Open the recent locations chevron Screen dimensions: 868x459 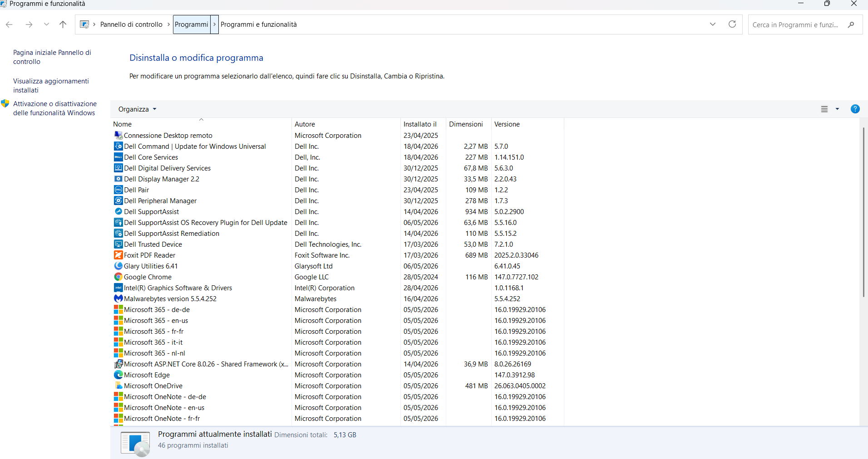46,24
